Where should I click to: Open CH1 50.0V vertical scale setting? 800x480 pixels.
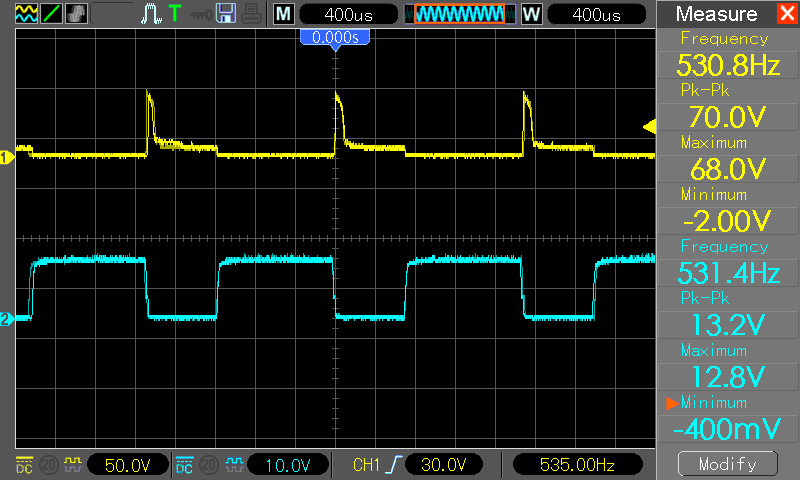(x=128, y=465)
